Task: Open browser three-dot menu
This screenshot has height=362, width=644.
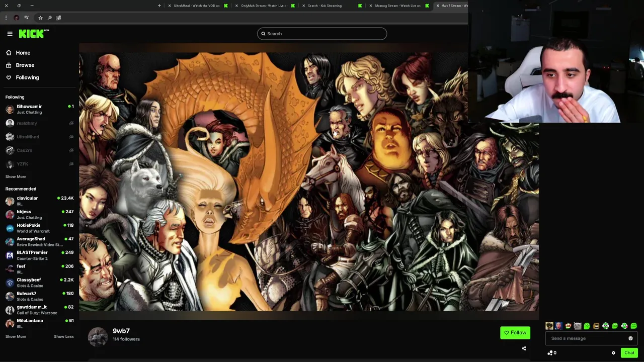Action: [x=6, y=18]
